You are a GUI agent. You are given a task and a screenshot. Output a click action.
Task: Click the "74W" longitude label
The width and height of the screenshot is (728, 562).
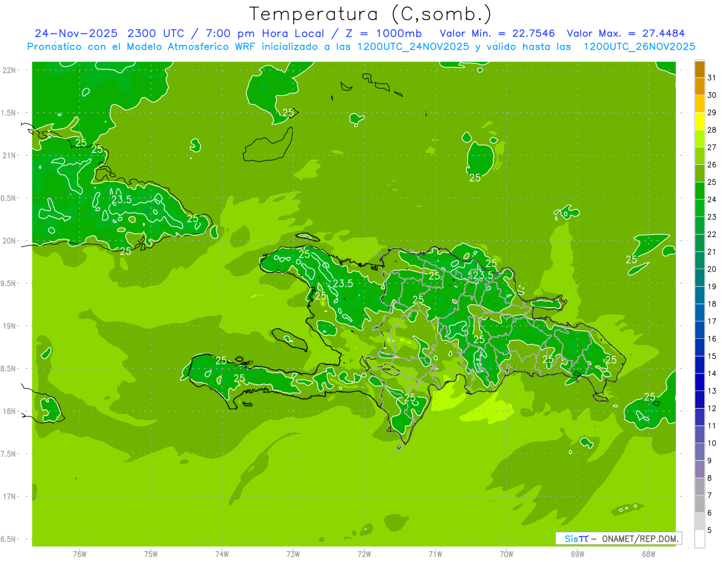(x=222, y=554)
